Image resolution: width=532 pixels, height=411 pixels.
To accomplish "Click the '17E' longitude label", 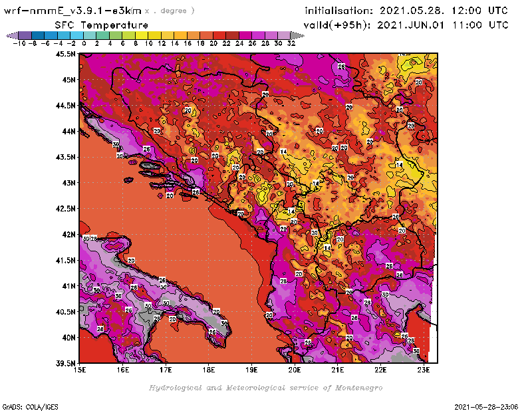I will pos(166,370).
